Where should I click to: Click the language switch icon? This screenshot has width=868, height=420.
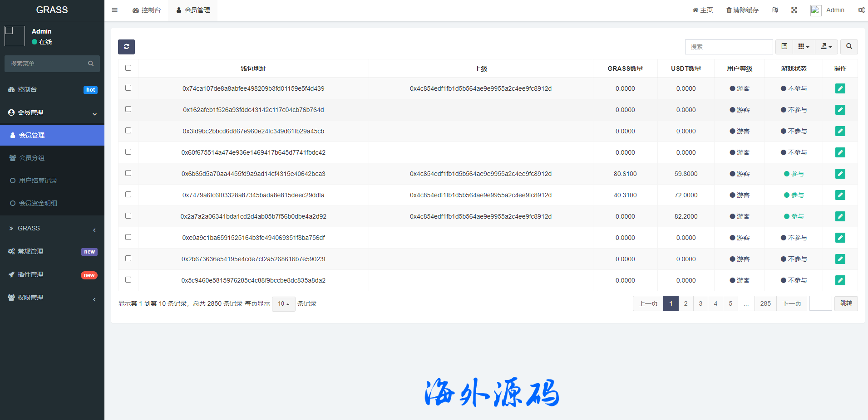tap(775, 10)
